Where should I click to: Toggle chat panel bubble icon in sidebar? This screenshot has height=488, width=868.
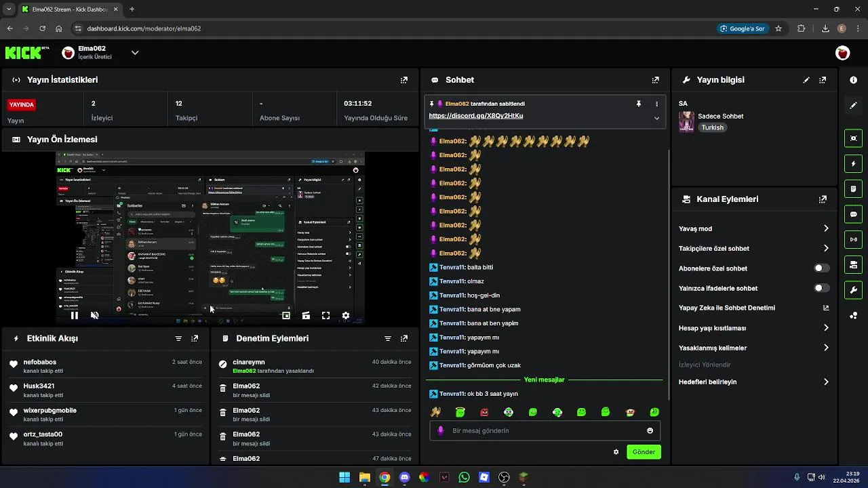pos(853,214)
